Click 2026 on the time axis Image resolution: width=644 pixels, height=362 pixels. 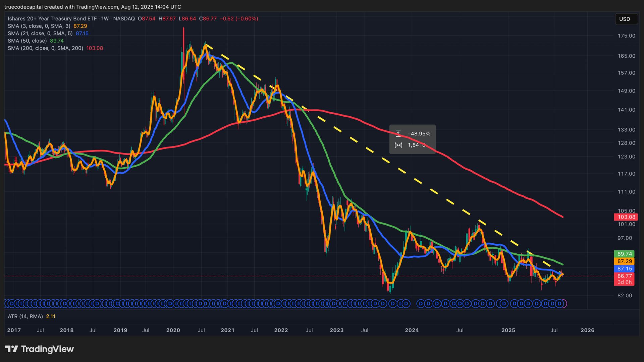point(587,330)
